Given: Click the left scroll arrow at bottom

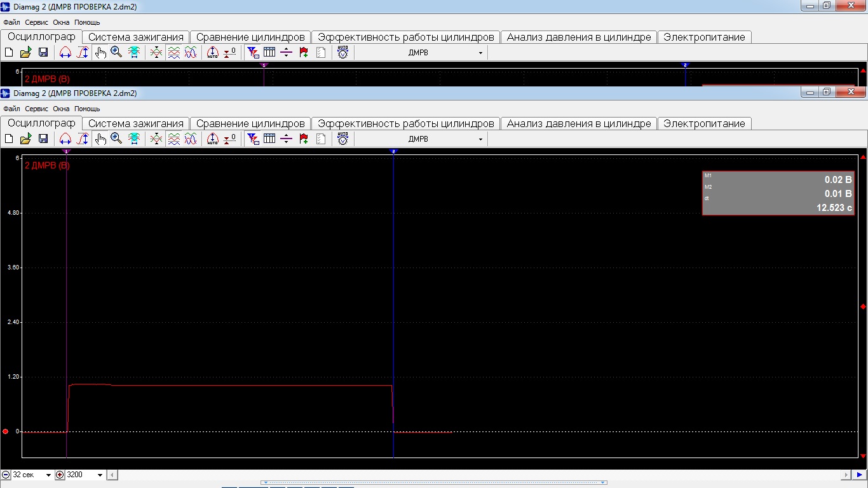Looking at the screenshot, I should 112,475.
